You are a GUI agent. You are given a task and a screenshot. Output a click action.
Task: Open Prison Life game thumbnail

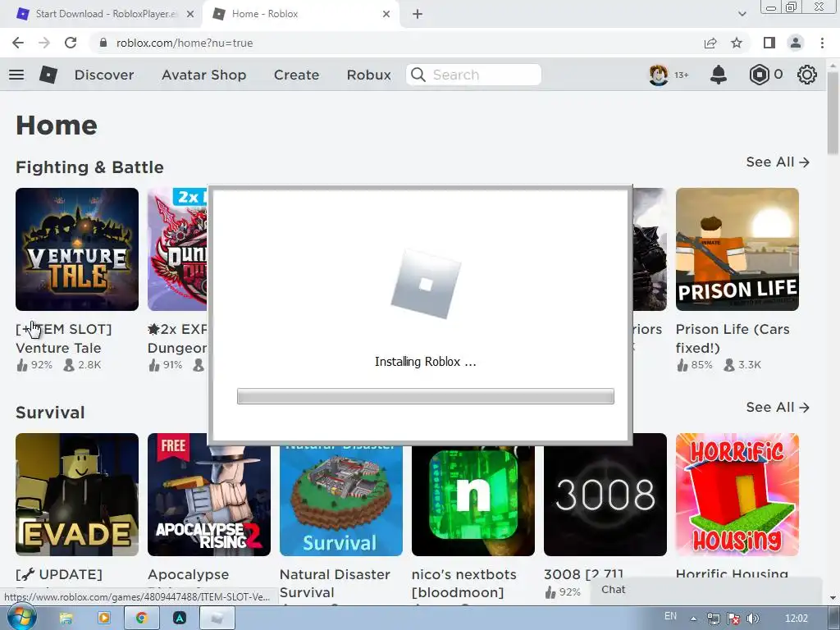pyautogui.click(x=737, y=249)
